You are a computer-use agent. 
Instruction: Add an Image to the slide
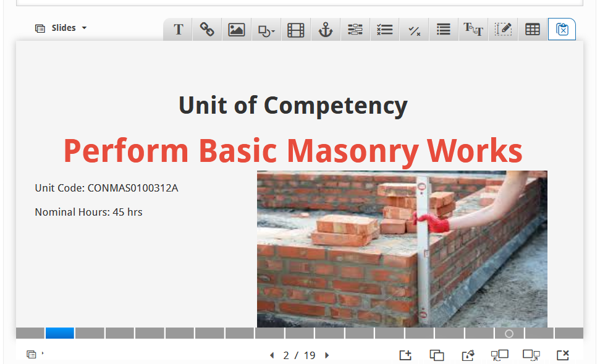(237, 30)
